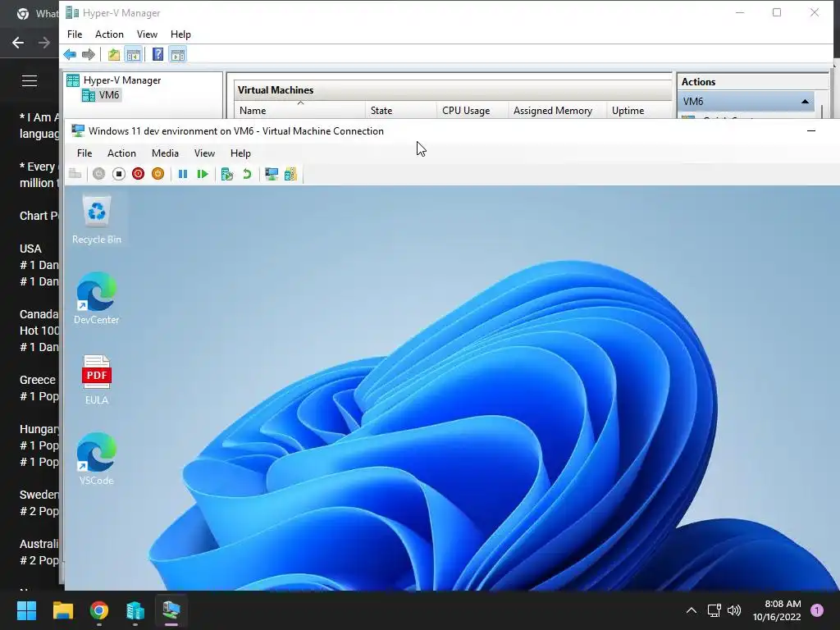Select Hyper-V Manager root tree node
840x630 pixels.
tap(113, 80)
